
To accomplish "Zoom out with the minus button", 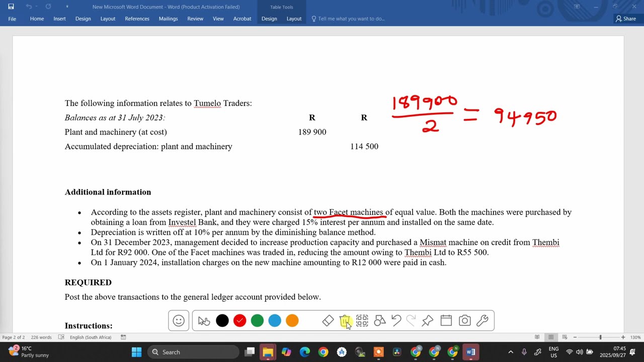I will 575,337.
